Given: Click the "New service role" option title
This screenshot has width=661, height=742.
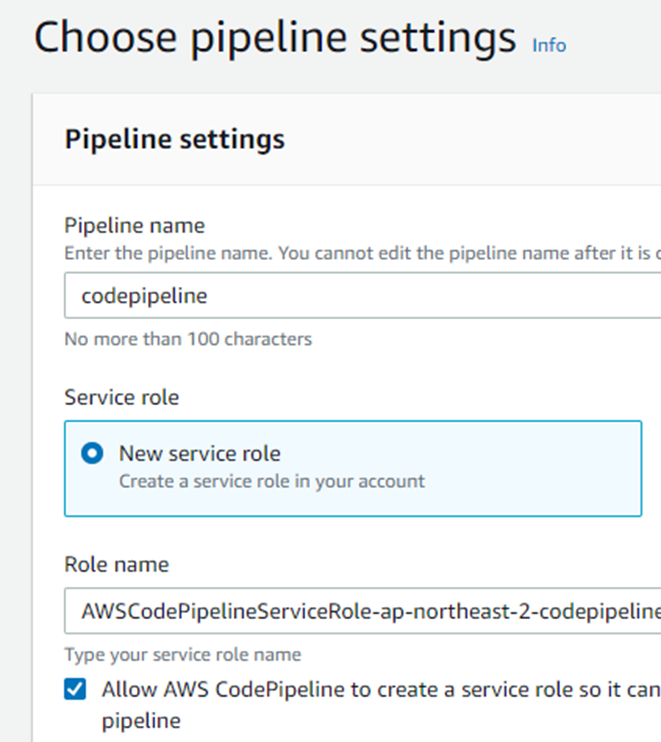Looking at the screenshot, I should click(200, 453).
